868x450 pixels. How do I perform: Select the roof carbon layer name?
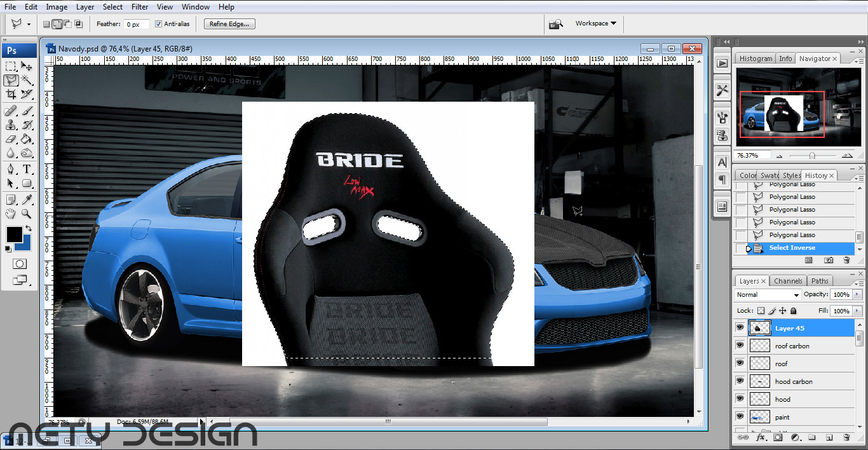792,346
